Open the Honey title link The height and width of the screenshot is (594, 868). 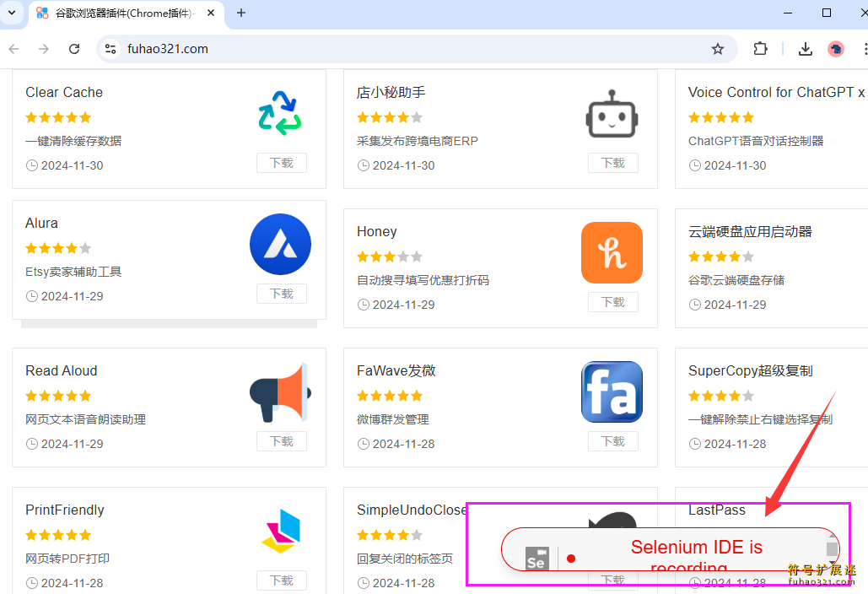click(377, 231)
